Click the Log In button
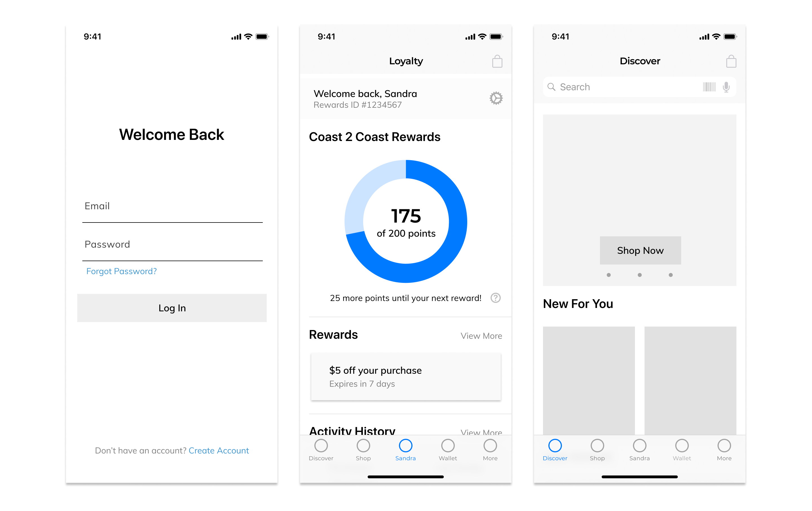Image resolution: width=812 pixels, height=511 pixels. coord(172,307)
